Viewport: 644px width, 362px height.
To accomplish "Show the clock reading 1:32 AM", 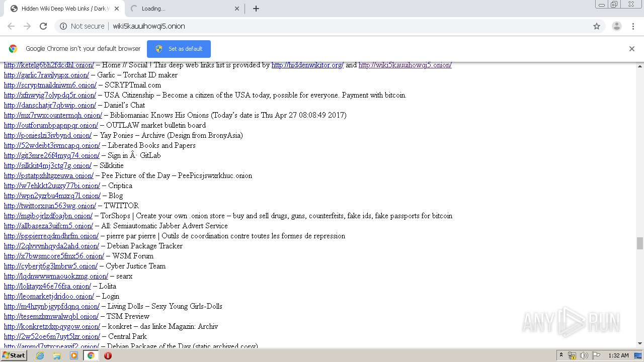I will (x=618, y=355).
